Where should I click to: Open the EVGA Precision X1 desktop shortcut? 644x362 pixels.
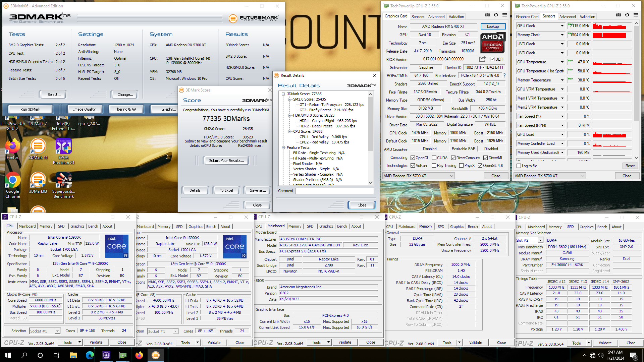(x=63, y=152)
